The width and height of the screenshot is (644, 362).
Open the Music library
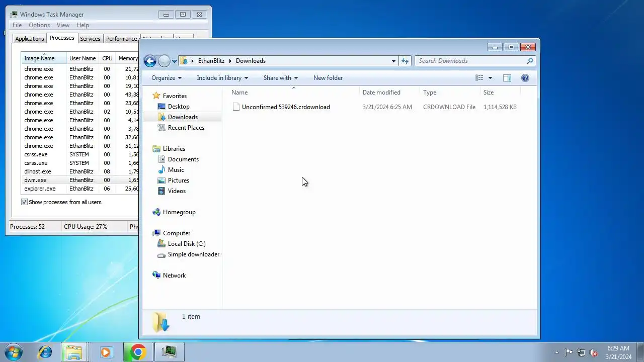[x=176, y=170]
